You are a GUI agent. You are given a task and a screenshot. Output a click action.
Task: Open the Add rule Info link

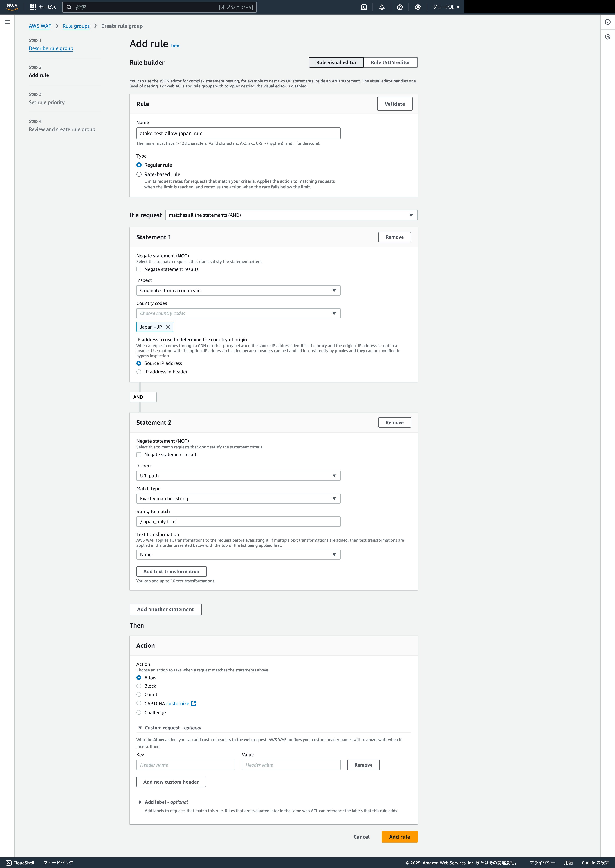point(175,46)
